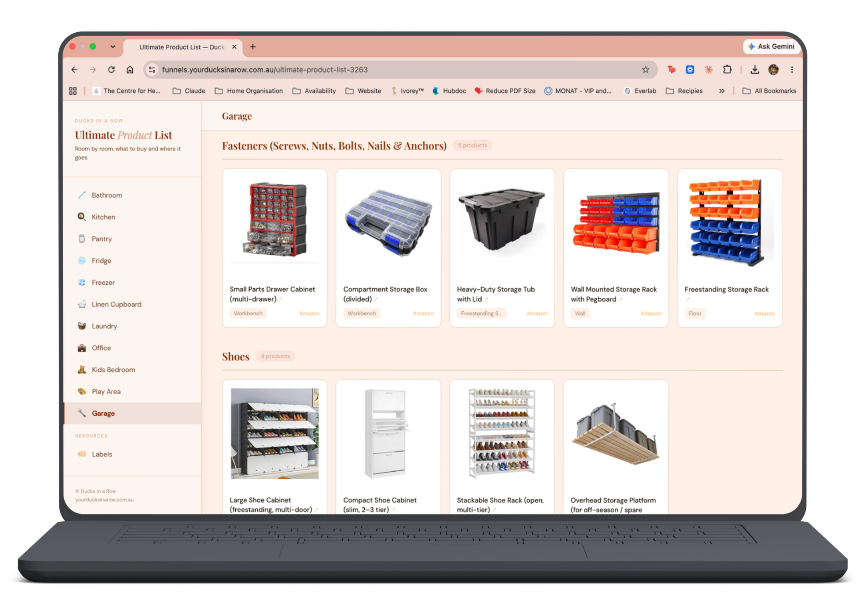Close the Ultimate Product List tab

pyautogui.click(x=234, y=47)
